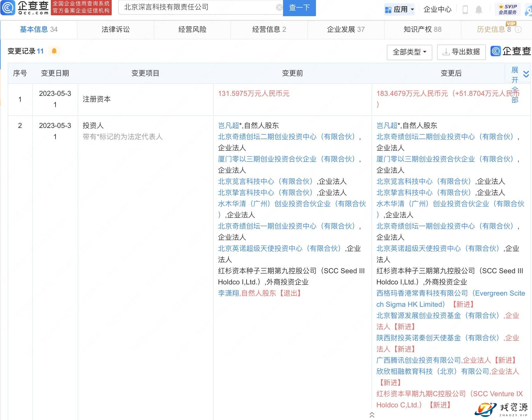Switch to the 知识产权 tab

[422, 29]
